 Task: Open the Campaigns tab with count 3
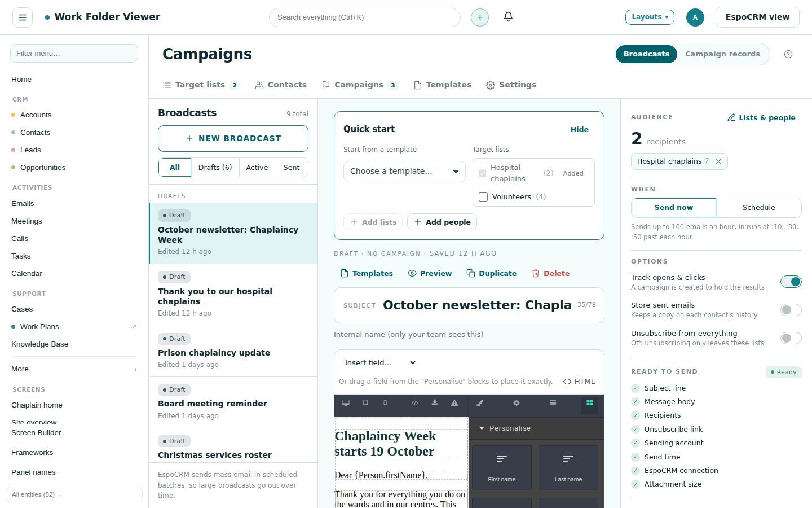click(360, 85)
